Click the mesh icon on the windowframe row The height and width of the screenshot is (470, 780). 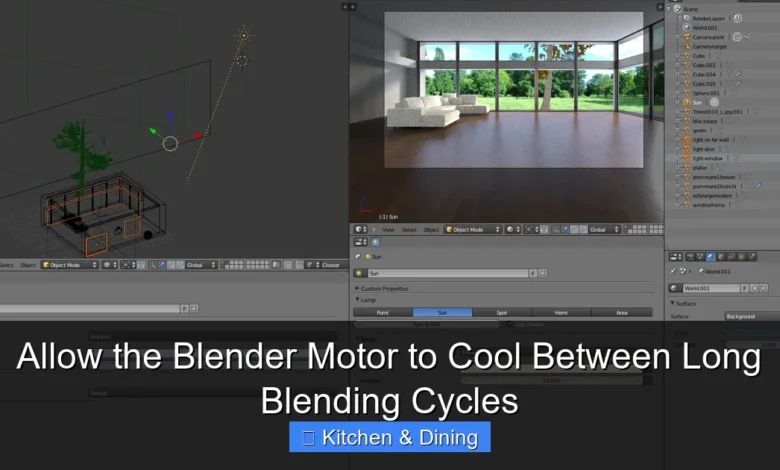coord(687,205)
